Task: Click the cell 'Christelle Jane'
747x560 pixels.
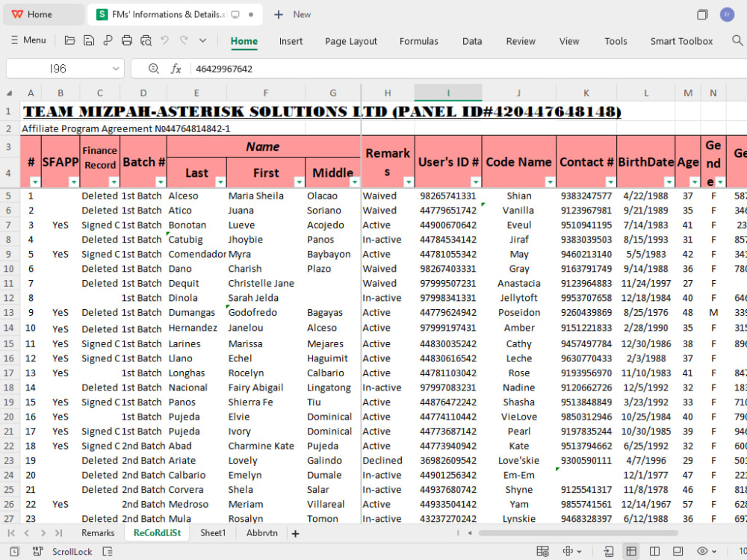Action: tap(265, 283)
